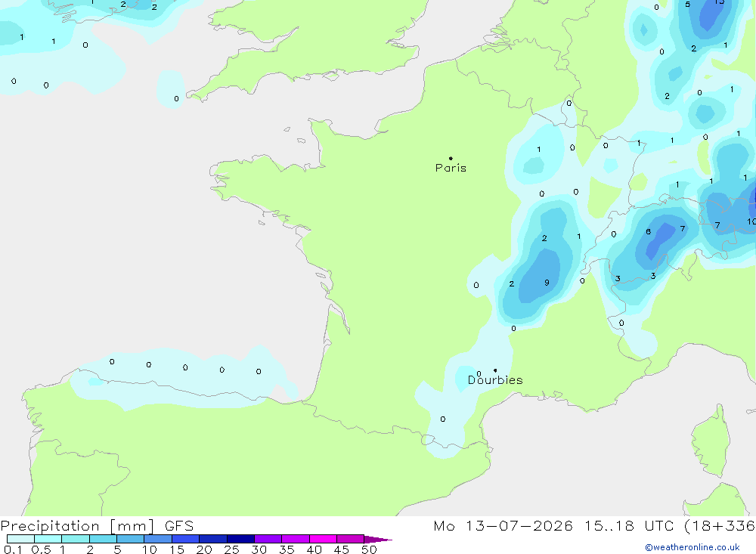Click the Dourbies location label
The image size is (756, 554).
click(x=495, y=380)
